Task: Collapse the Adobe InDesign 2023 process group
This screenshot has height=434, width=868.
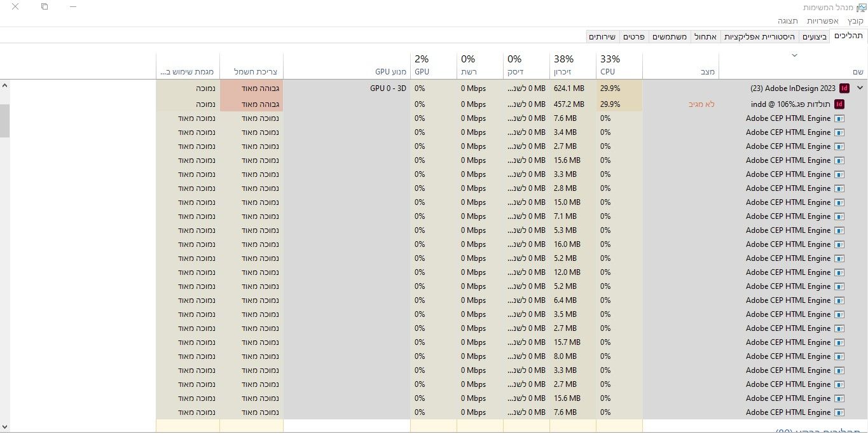Action: coord(860,88)
